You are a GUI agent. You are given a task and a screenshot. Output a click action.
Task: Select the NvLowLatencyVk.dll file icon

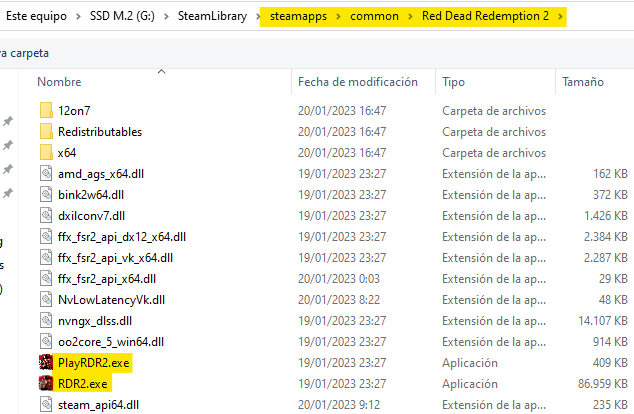[46, 300]
